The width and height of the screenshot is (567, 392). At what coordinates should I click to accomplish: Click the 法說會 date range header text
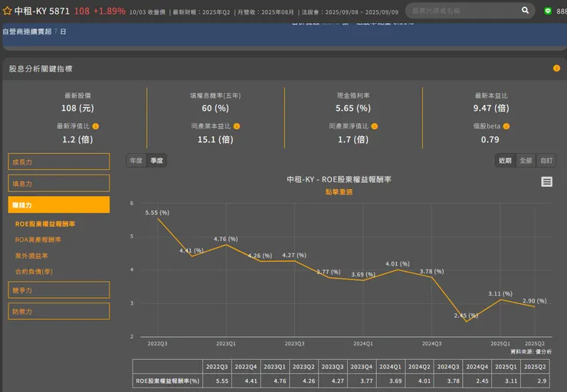click(x=349, y=12)
